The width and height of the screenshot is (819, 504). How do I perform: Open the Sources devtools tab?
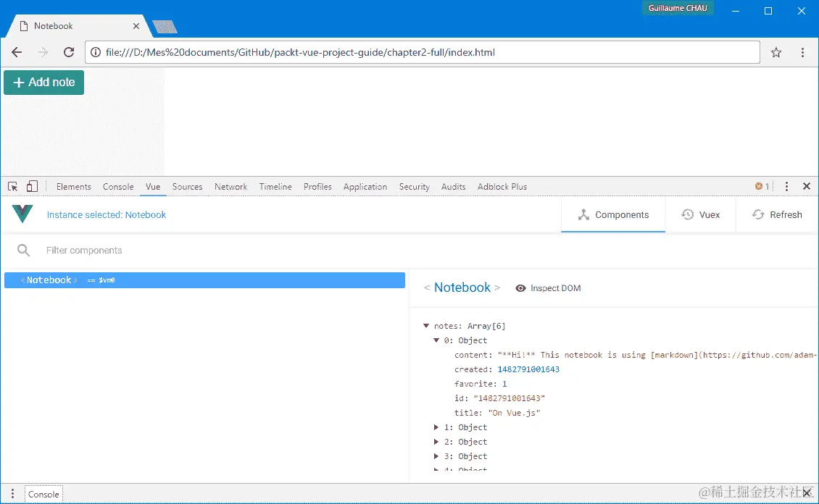188,187
